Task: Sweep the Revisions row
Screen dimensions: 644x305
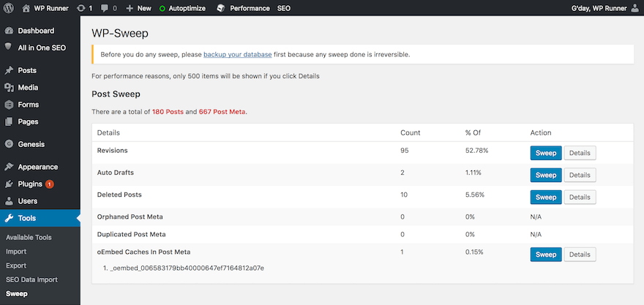Action: click(x=546, y=153)
